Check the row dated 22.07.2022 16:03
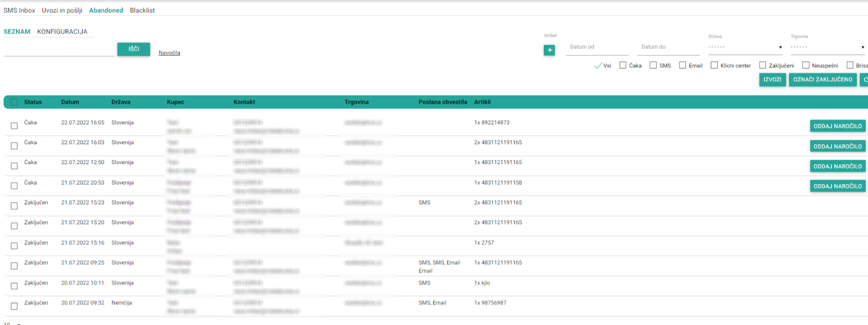The width and height of the screenshot is (868, 325). 14,146
